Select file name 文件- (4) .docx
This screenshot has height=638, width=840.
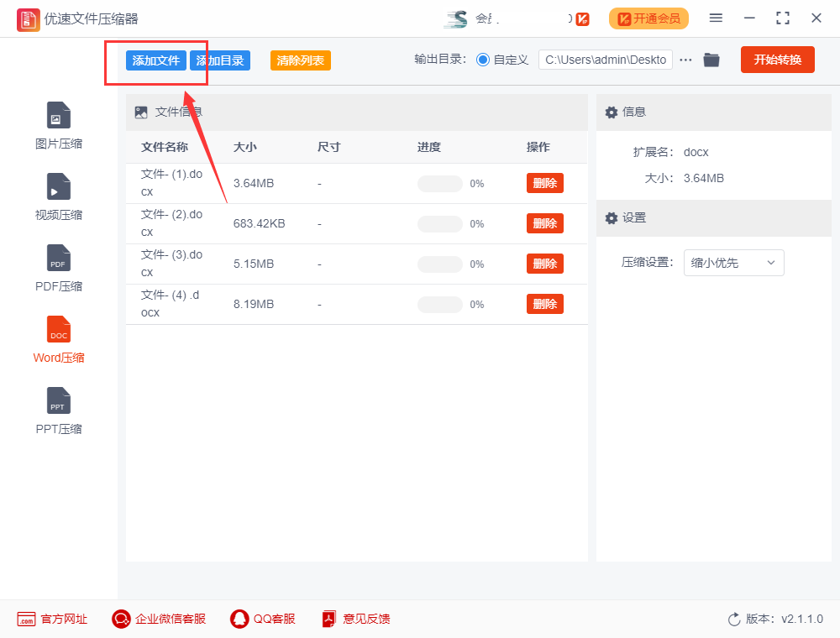tap(170, 304)
